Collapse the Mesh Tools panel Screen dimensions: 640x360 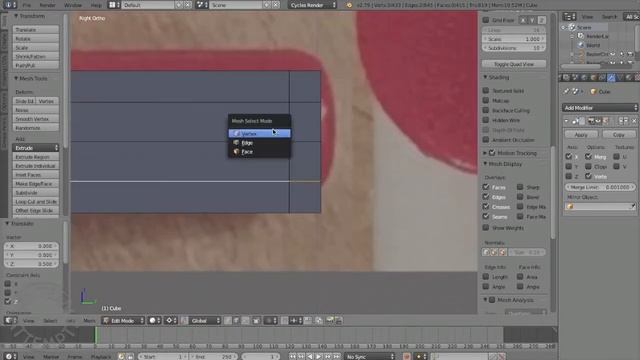pos(16,78)
